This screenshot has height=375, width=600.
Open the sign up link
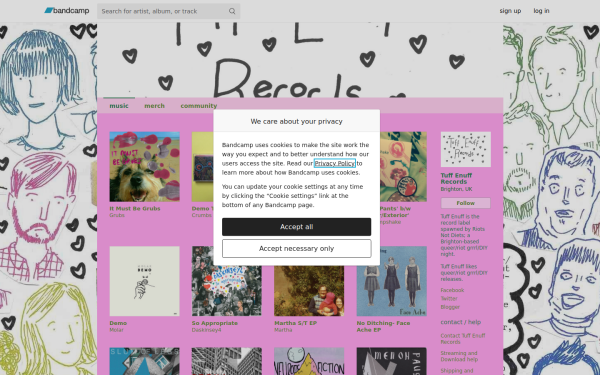[510, 11]
